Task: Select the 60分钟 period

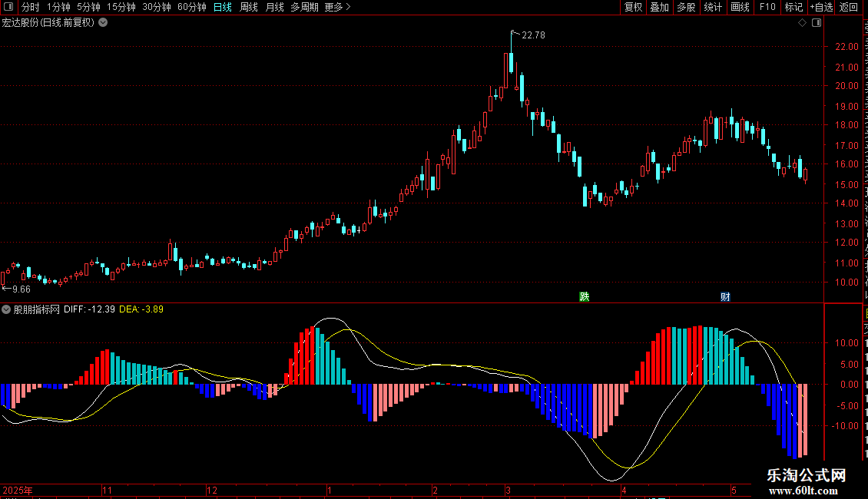Action: coord(192,7)
